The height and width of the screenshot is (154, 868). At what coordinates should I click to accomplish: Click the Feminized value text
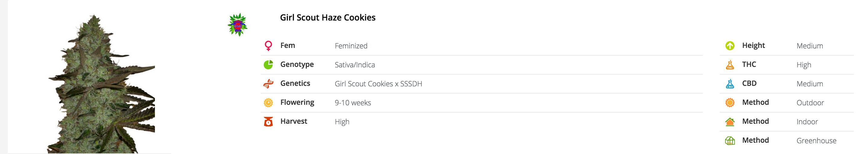point(351,46)
